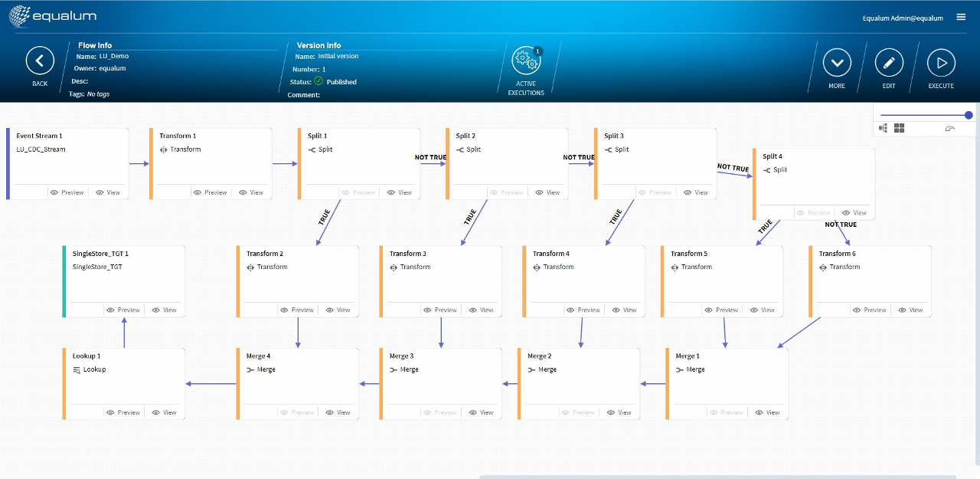Click View on Merge 4 node
This screenshot has height=479, width=980.
click(338, 412)
